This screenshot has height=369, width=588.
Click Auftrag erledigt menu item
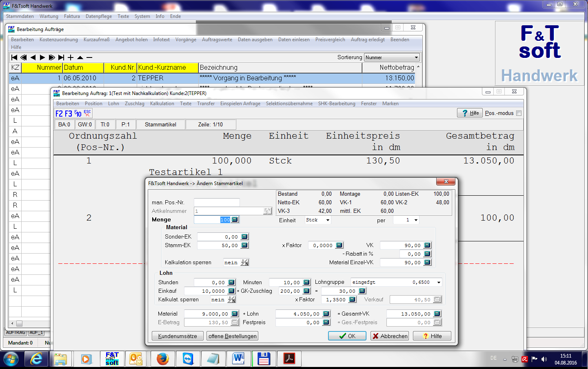pyautogui.click(x=368, y=40)
